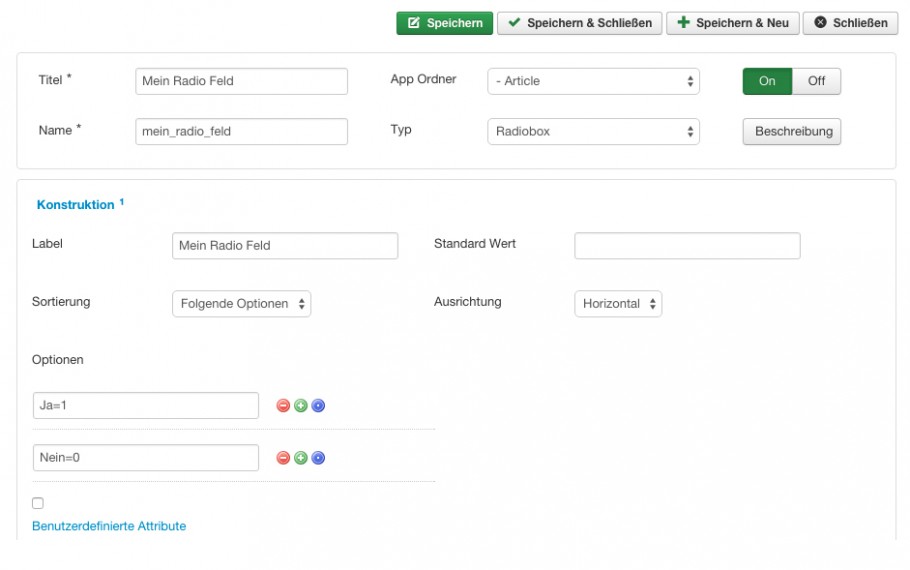910x570 pixels.
Task: Add option after Ja=1 with green plus icon
Action: [301, 406]
